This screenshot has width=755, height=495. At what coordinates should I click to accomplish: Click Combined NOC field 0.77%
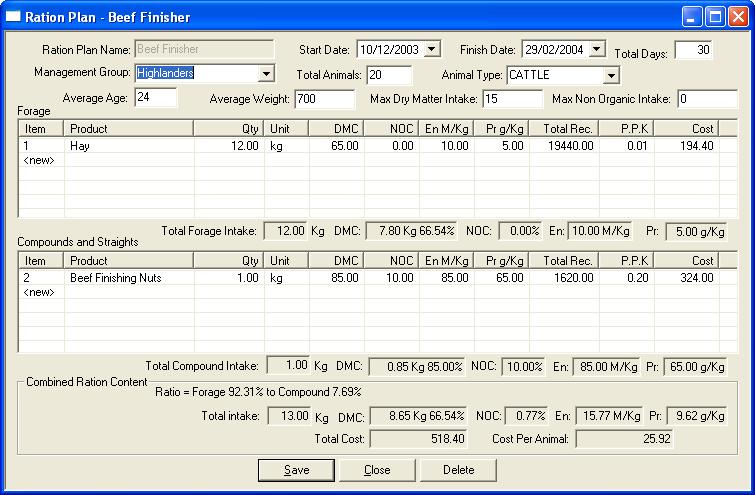tap(526, 416)
